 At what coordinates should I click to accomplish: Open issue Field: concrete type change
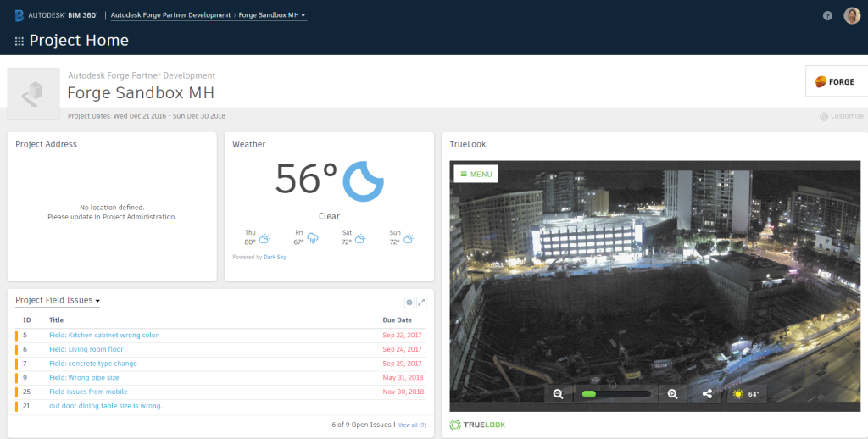point(93,364)
